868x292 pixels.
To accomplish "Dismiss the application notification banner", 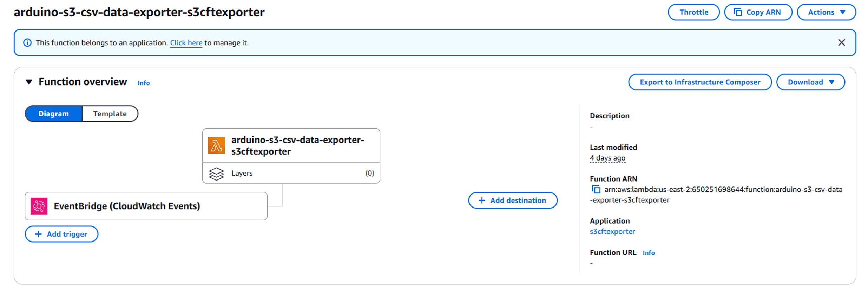I will (841, 42).
